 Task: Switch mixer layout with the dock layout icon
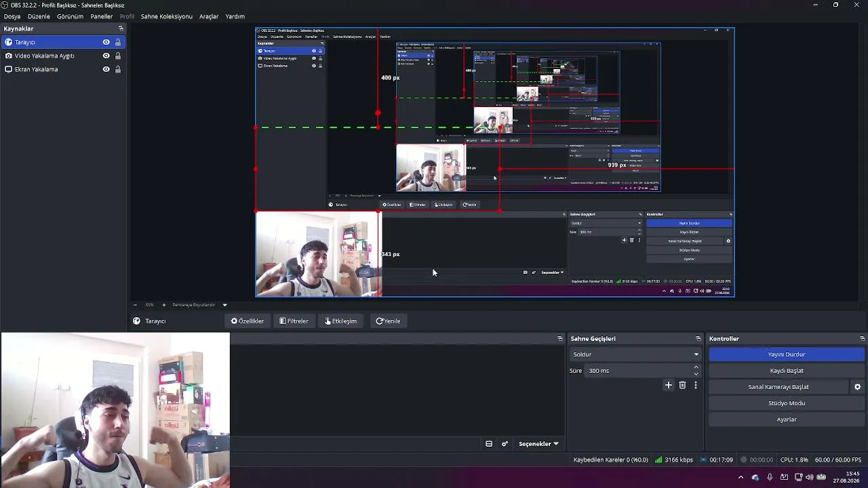pyautogui.click(x=489, y=444)
